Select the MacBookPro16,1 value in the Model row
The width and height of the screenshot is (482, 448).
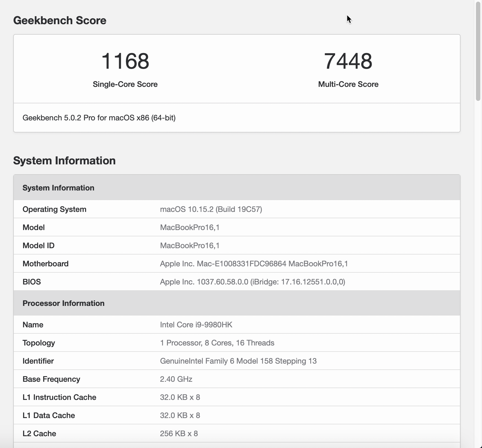click(190, 228)
